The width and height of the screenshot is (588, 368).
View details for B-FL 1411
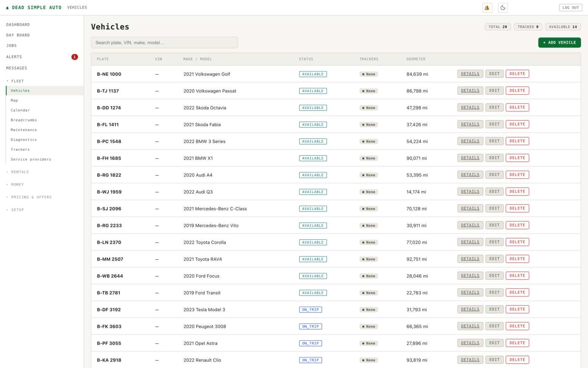point(470,124)
